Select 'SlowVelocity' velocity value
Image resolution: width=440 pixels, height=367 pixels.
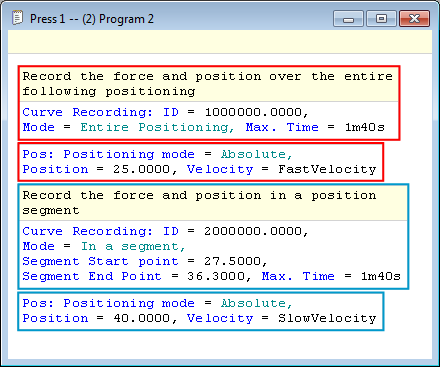[x=327, y=318]
